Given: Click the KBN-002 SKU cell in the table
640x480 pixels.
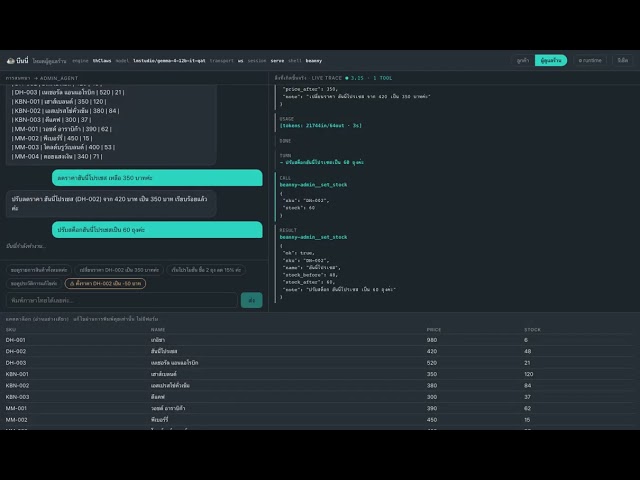Looking at the screenshot, I should pos(18,386).
